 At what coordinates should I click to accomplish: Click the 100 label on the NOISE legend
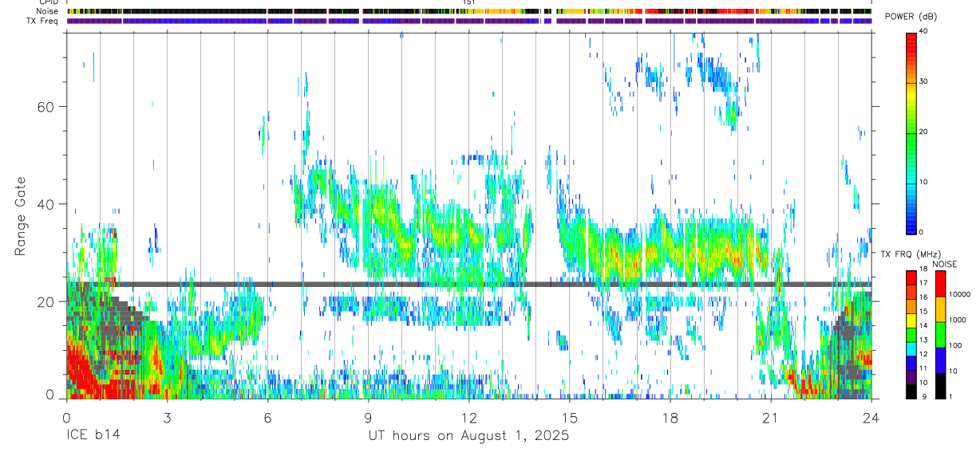click(954, 345)
